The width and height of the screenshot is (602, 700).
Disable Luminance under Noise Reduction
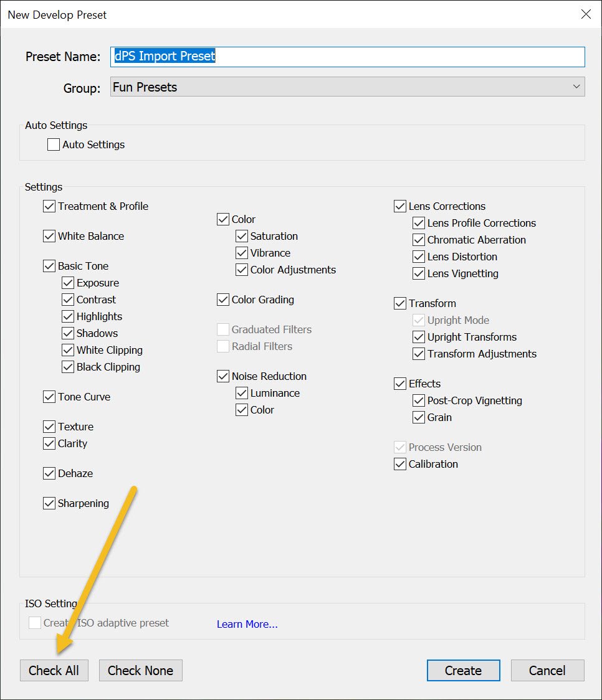[x=242, y=393]
